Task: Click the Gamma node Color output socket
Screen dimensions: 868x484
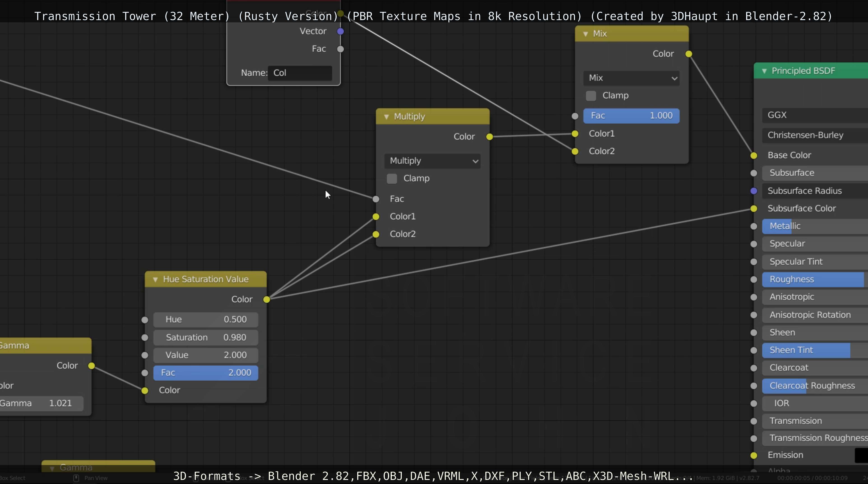Action: (x=91, y=366)
